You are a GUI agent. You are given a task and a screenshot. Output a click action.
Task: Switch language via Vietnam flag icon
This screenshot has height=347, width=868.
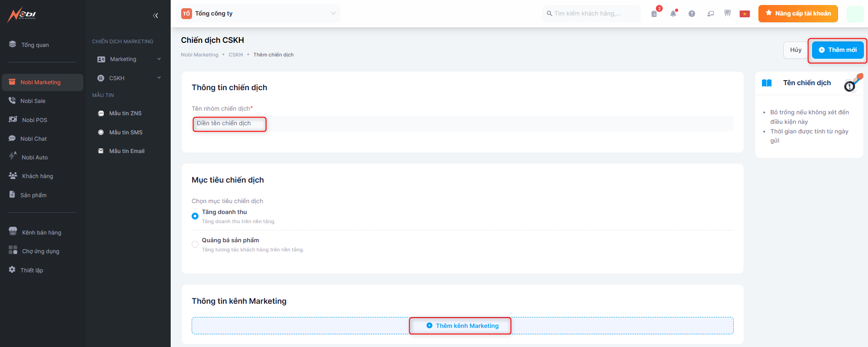[745, 14]
